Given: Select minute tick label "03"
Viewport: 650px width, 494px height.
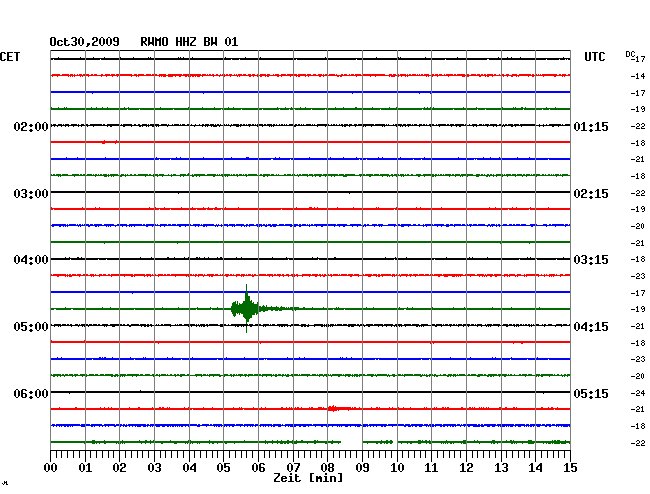Looking at the screenshot, I should [x=154, y=467].
